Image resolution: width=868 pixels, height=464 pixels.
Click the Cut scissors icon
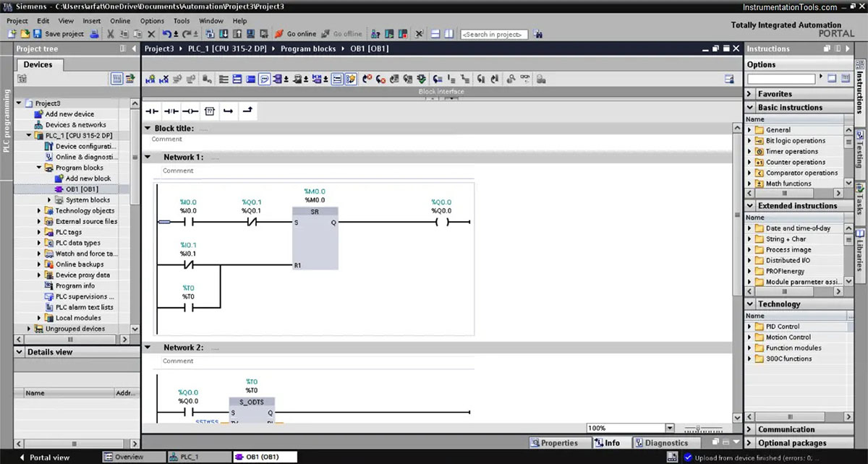(111, 34)
